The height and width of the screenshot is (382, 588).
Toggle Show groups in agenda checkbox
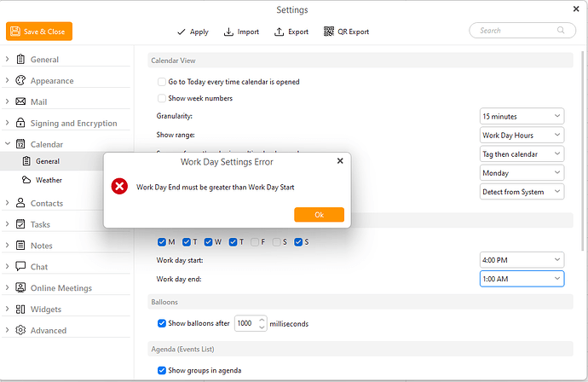click(x=162, y=370)
